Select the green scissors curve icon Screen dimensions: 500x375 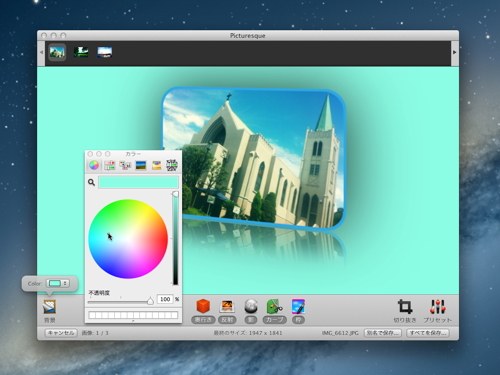pos(274,306)
